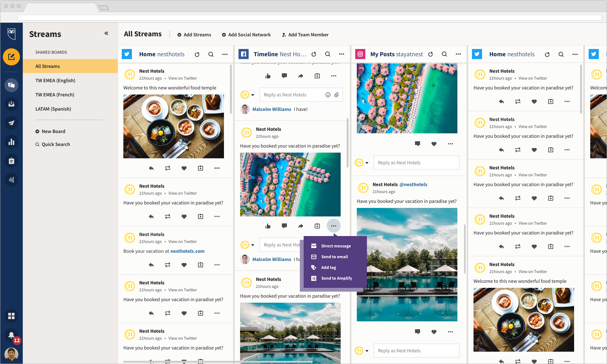Retweet the food temple tweet in first column
Image resolution: width=607 pixels, height=364 pixels.
click(x=168, y=168)
